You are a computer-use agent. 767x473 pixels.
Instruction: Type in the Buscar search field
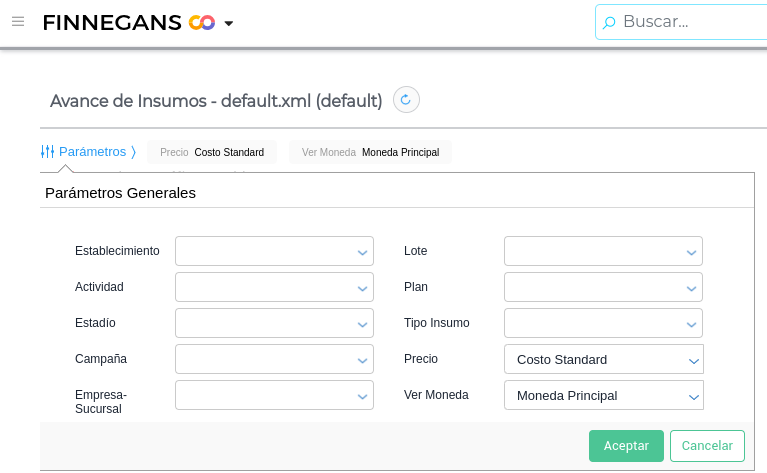(x=690, y=21)
